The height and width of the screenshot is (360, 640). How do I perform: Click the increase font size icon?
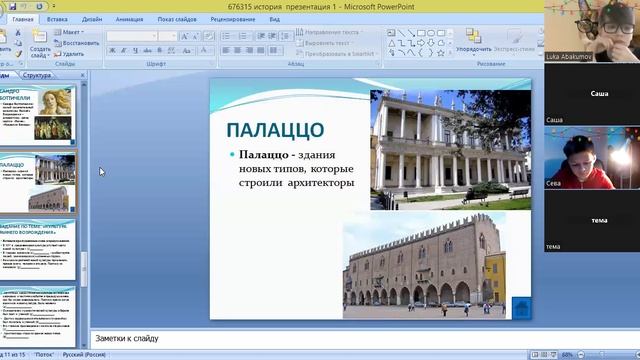click(184, 36)
